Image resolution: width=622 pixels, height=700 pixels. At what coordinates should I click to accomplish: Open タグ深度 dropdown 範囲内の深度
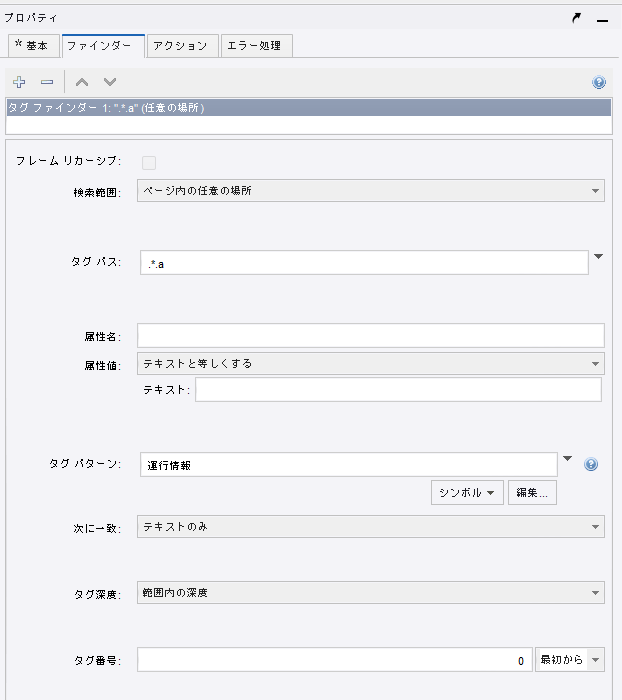371,592
